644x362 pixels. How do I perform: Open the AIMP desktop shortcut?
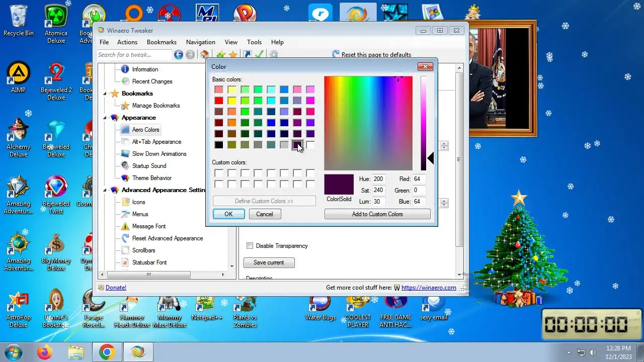[19, 78]
